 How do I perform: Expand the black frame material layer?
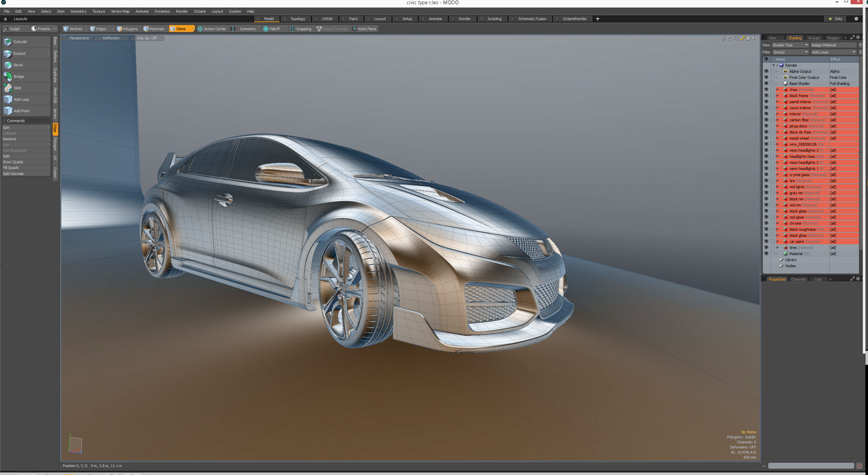[x=777, y=95]
